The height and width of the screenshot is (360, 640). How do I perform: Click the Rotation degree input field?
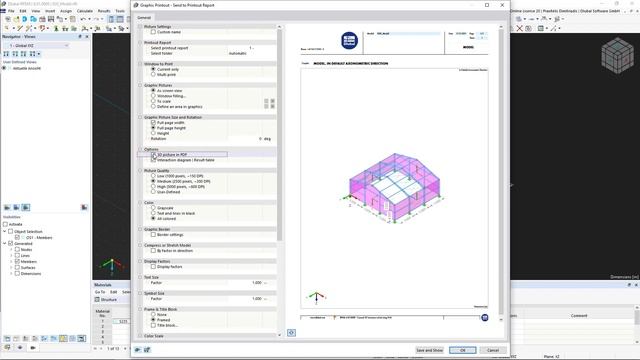tap(251, 139)
